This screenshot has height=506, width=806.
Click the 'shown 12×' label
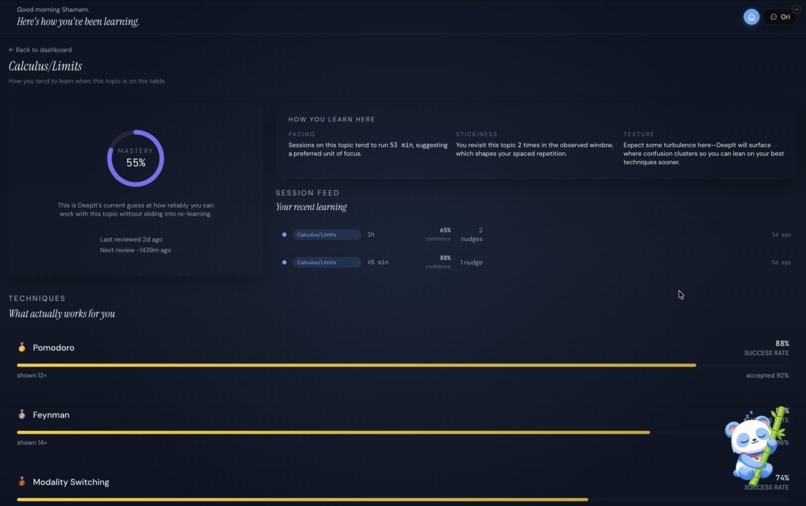32,375
